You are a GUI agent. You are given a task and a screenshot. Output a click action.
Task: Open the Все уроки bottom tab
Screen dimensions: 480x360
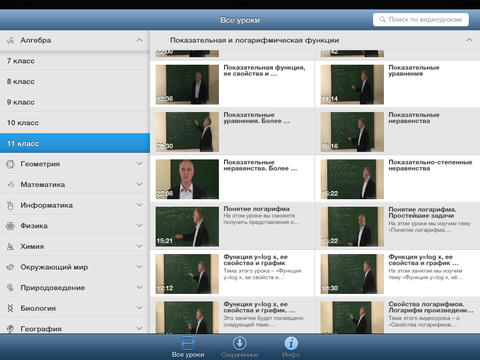tap(188, 347)
